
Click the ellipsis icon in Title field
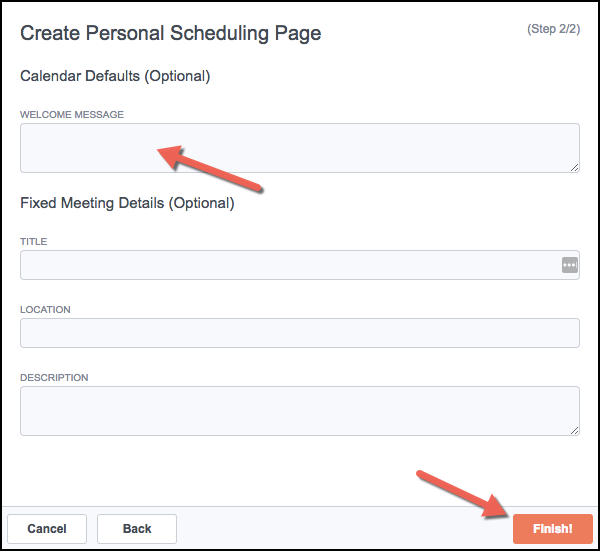coord(569,265)
